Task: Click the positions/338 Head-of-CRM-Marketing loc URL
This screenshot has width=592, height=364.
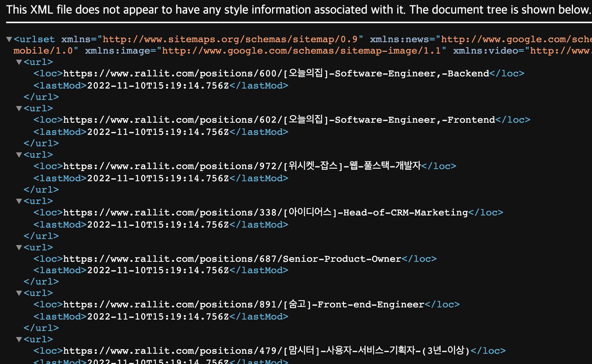Action: click(x=266, y=212)
